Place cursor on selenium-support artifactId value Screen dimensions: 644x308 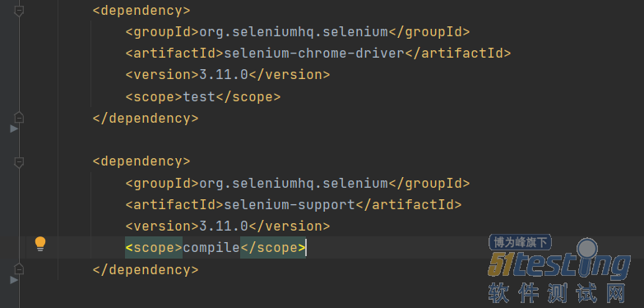290,205
